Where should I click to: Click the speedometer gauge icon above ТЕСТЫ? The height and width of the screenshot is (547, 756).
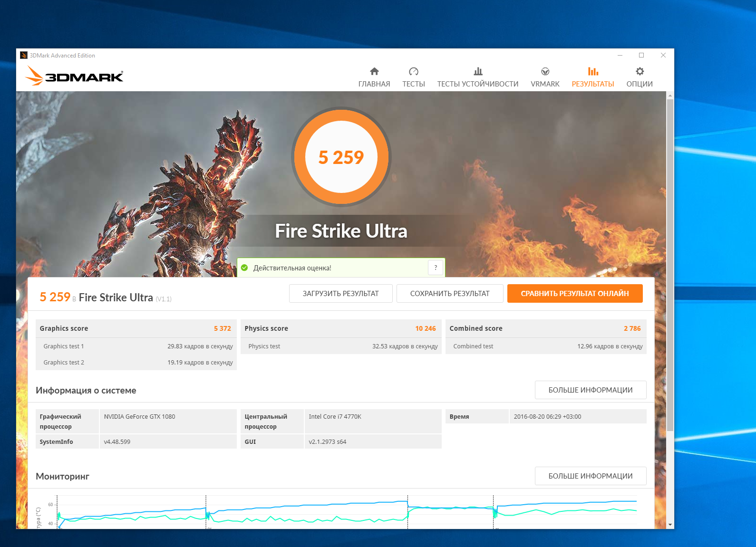(414, 71)
